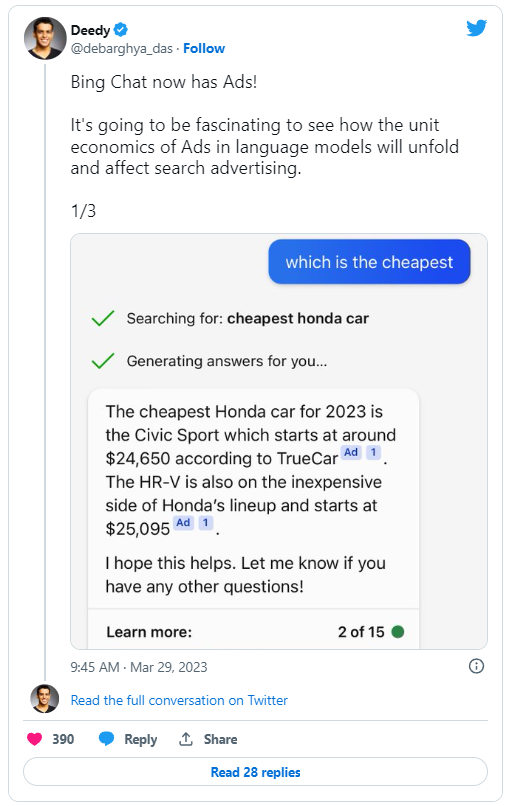Screen dimensions: 510x806
Task: Like the tweet with the heart icon
Action: coord(34,739)
